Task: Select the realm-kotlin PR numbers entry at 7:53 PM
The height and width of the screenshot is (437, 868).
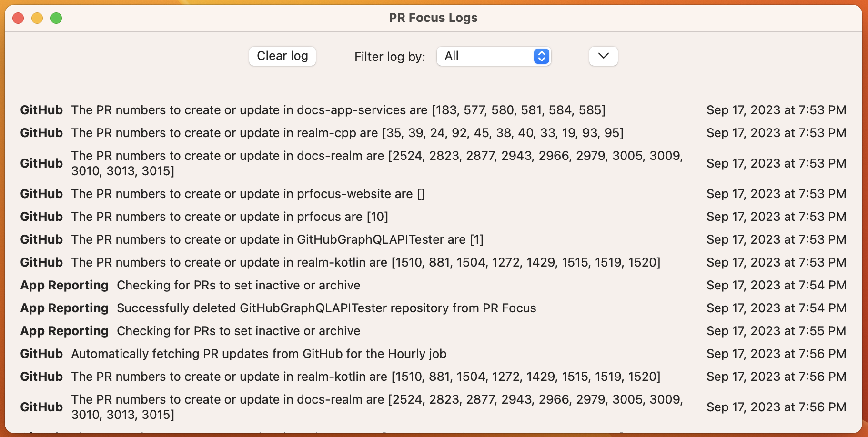Action: [433, 262]
